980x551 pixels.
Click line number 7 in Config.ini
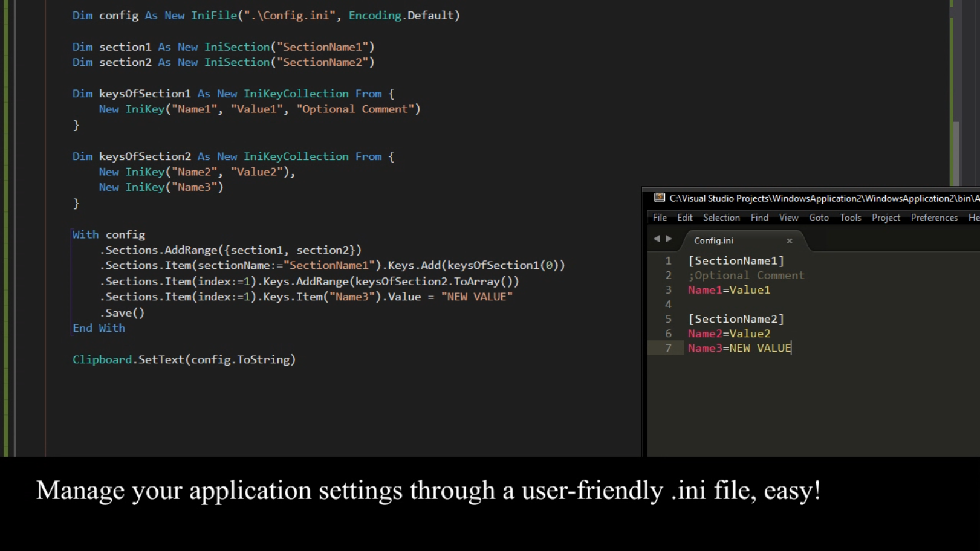tap(668, 348)
